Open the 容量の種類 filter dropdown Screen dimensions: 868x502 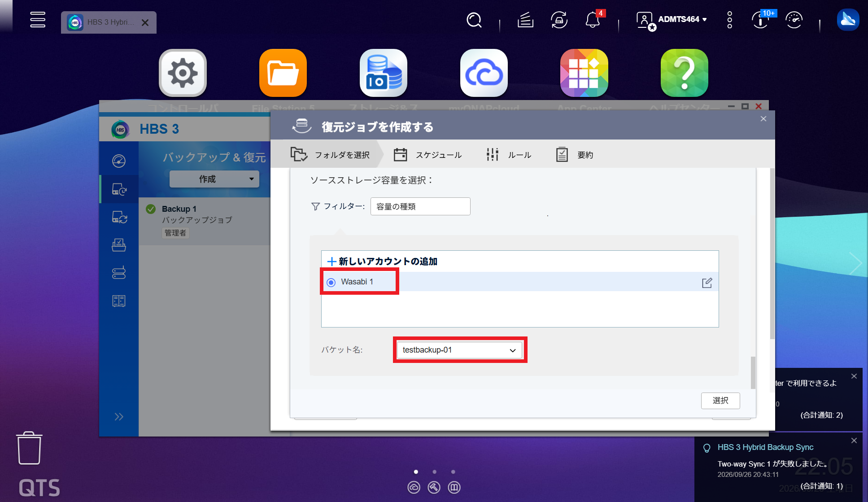click(x=420, y=206)
